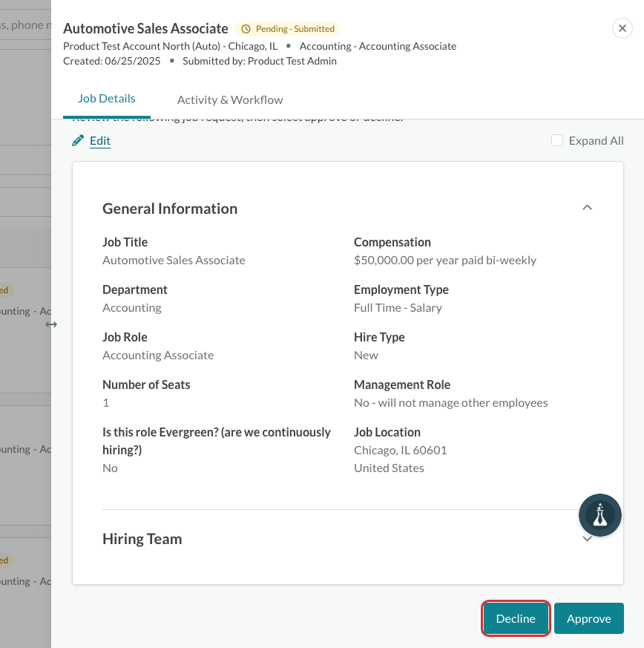Switch to Activity & Workflow tab
644x648 pixels.
pyautogui.click(x=230, y=99)
